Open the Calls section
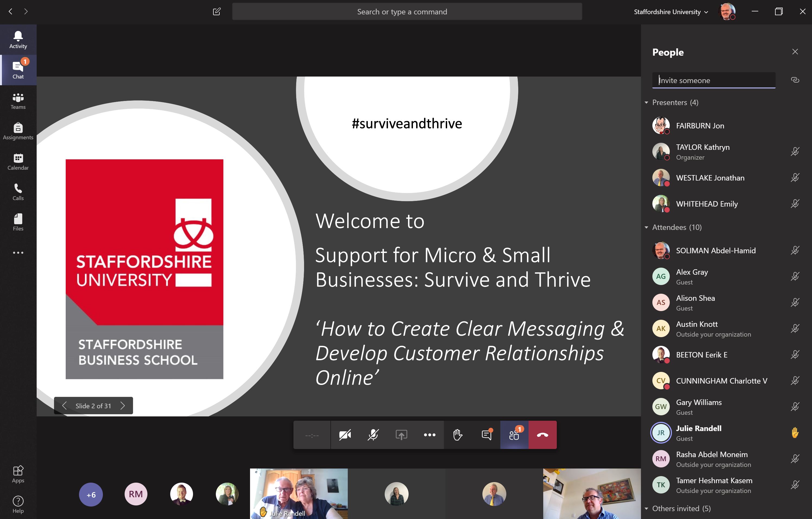 pyautogui.click(x=18, y=192)
